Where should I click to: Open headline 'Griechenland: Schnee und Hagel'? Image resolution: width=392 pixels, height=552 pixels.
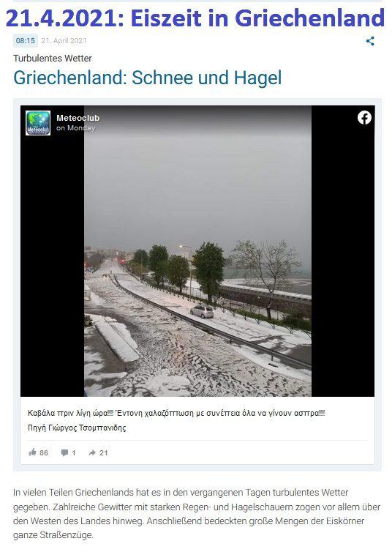(x=147, y=78)
